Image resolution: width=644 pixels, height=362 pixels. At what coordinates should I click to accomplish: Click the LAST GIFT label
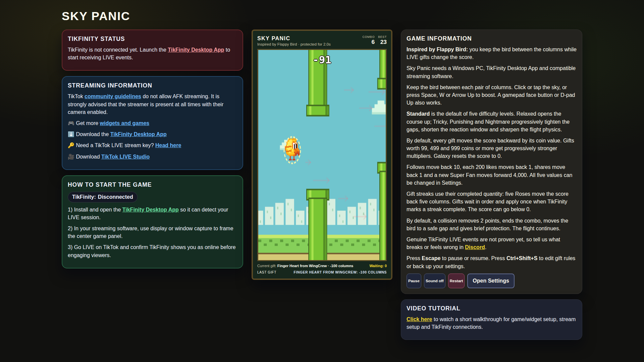tap(267, 272)
